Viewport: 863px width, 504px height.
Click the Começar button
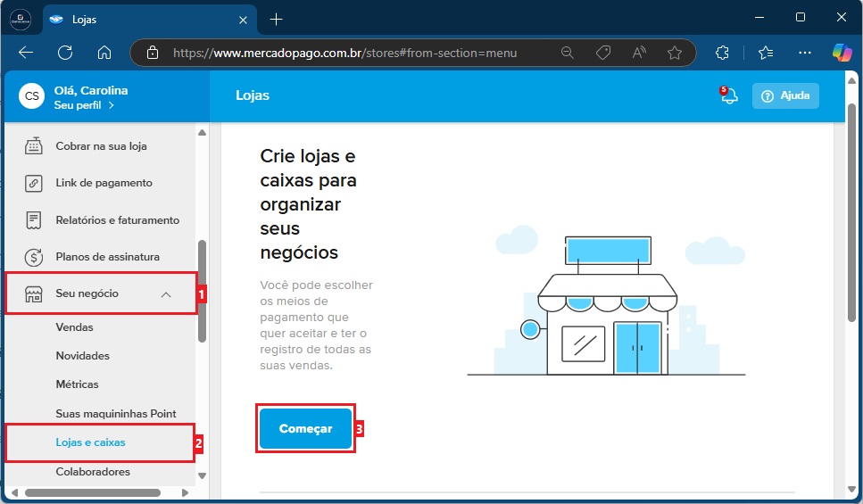(x=305, y=428)
